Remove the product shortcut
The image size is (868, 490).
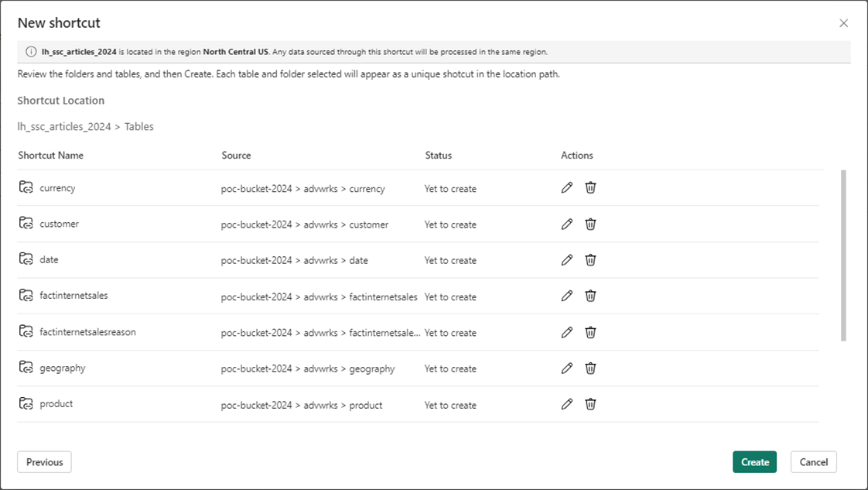pyautogui.click(x=590, y=404)
